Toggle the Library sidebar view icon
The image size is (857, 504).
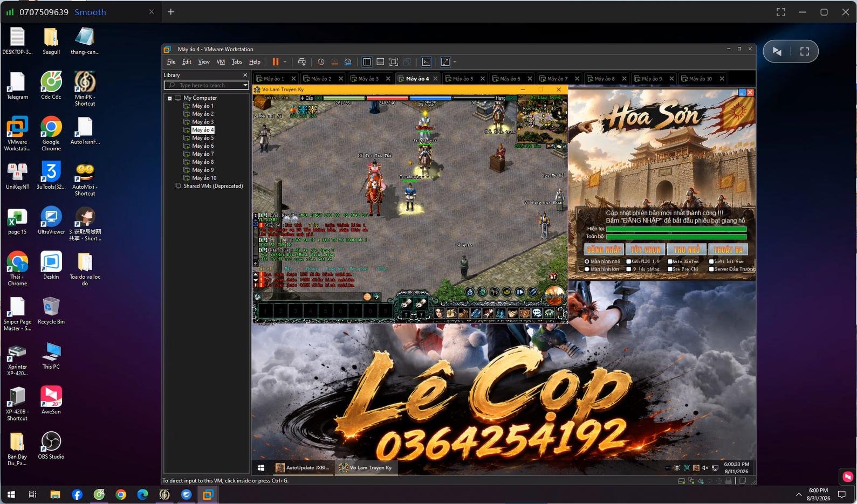click(x=367, y=62)
